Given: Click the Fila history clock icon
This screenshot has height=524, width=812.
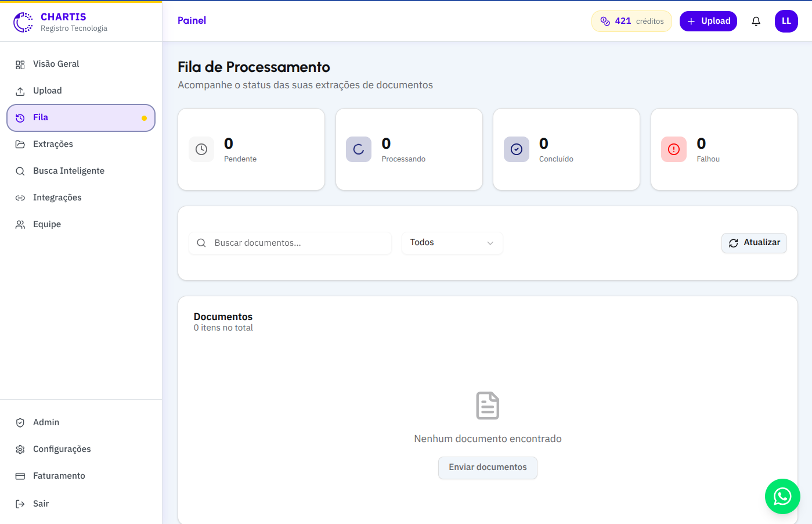Looking at the screenshot, I should coord(20,118).
